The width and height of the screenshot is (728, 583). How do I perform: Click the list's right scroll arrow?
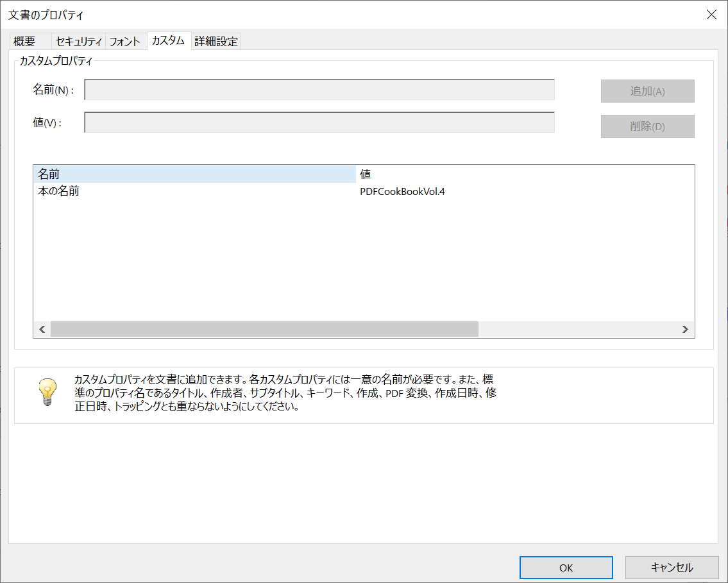(685, 329)
